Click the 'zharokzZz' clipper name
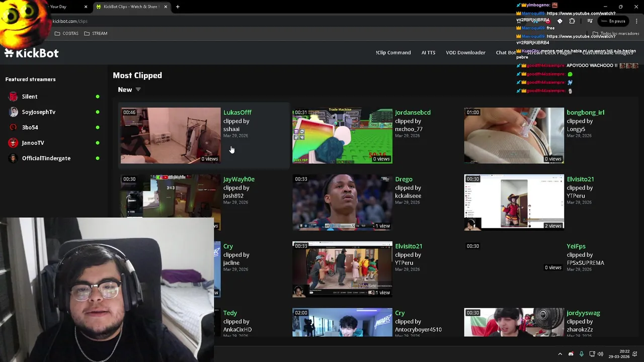The width and height of the screenshot is (644, 362). tap(580, 330)
